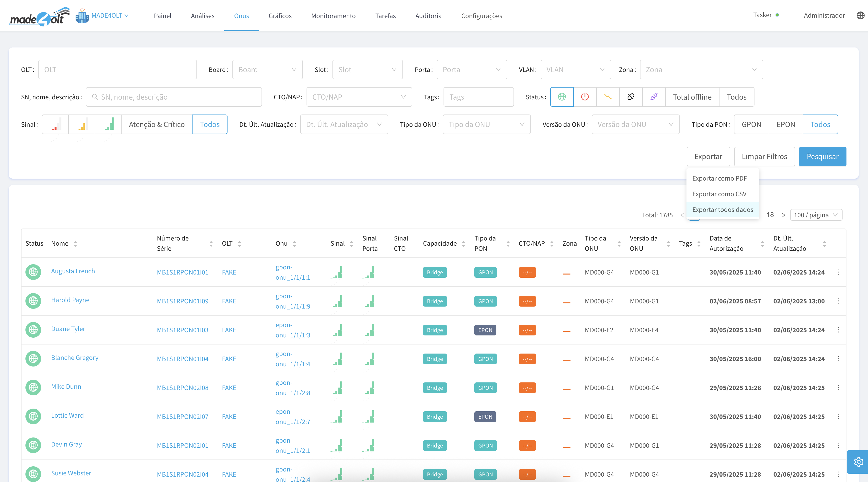Open the Administrador user menu

[824, 15]
